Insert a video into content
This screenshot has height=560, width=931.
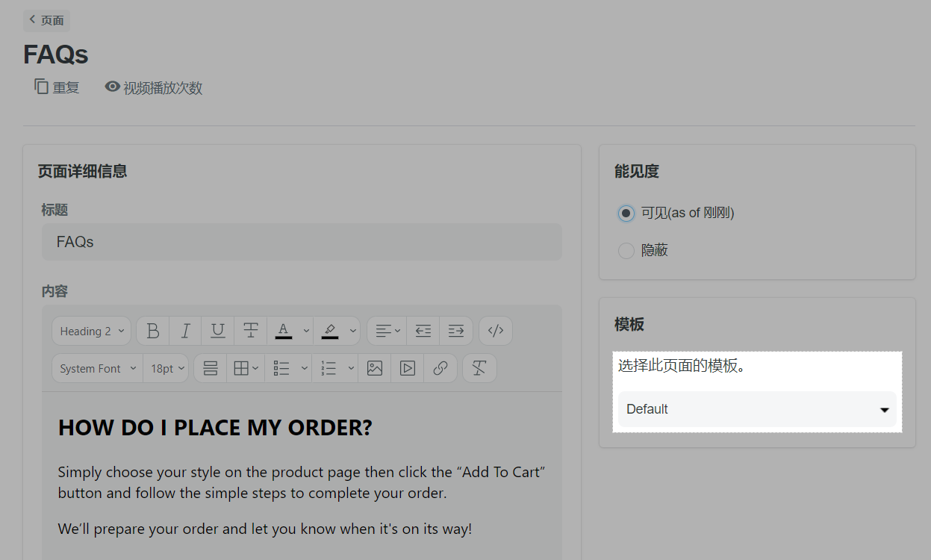[x=408, y=368]
